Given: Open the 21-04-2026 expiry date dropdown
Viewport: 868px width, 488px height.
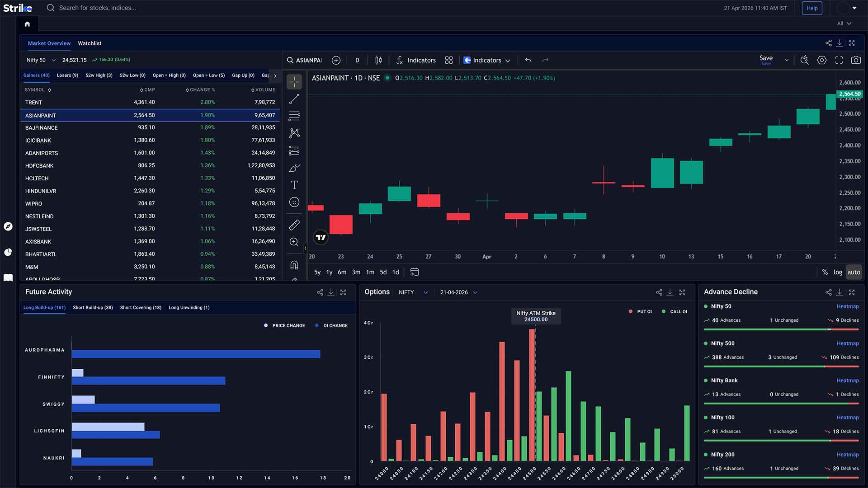Looking at the screenshot, I should 458,292.
